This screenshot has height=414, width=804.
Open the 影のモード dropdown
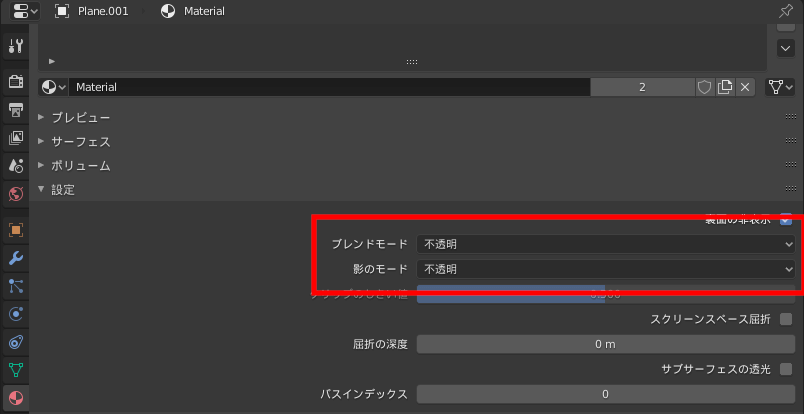[x=606, y=269]
